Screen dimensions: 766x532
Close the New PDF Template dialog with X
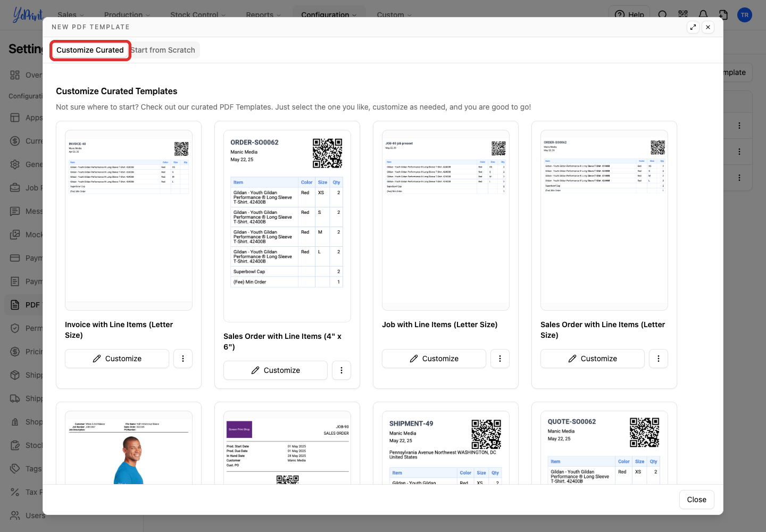[x=708, y=27]
